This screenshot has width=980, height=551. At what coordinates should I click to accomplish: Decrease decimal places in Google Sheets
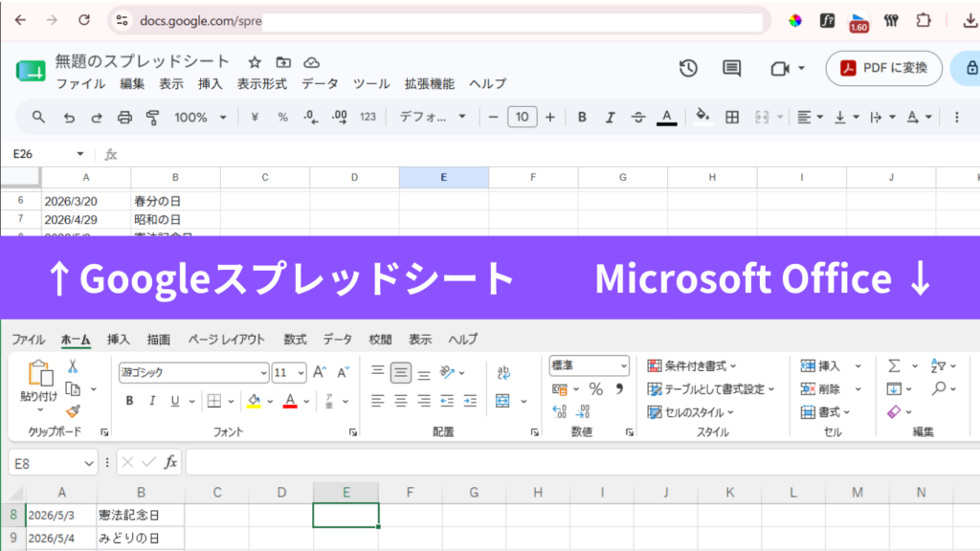(x=311, y=118)
